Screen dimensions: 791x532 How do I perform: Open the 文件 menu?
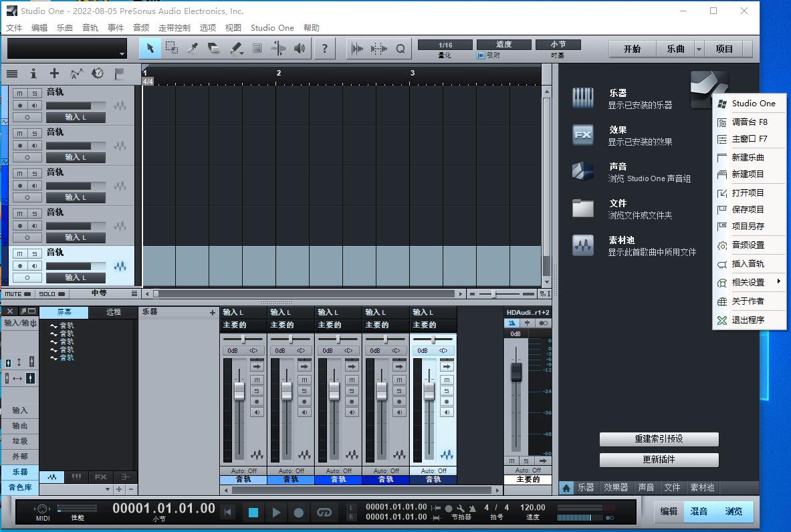pos(14,27)
